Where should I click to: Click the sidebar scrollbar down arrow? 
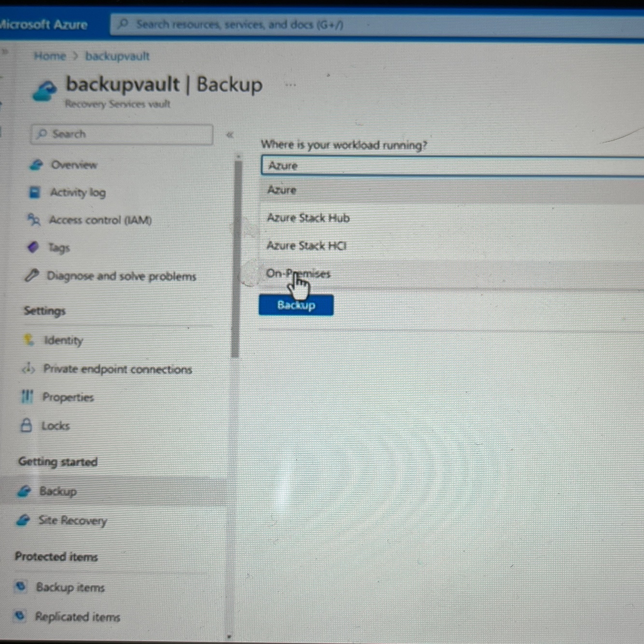tap(229, 637)
